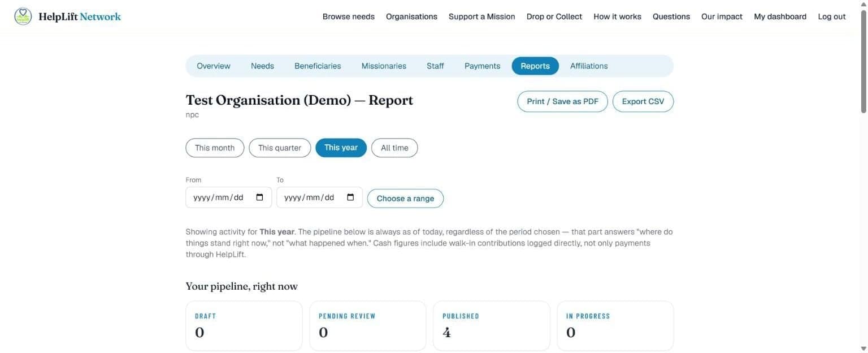The width and height of the screenshot is (868, 353).
Task: Open the Missionaries tab
Action: tap(384, 66)
